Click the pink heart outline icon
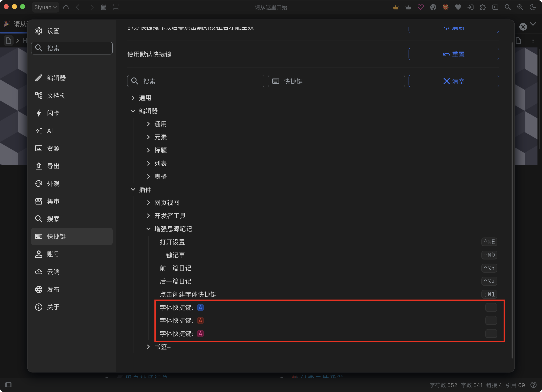This screenshot has height=392, width=542. 421,7
